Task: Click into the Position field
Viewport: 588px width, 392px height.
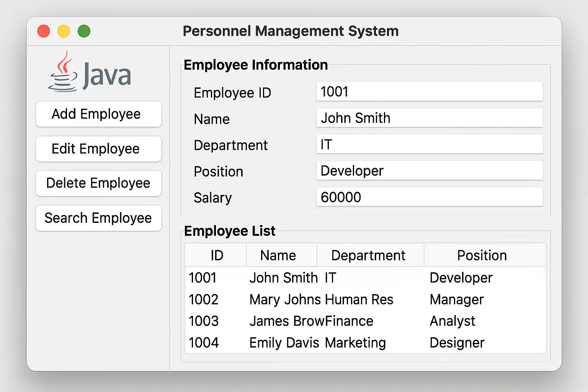Action: pyautogui.click(x=429, y=171)
